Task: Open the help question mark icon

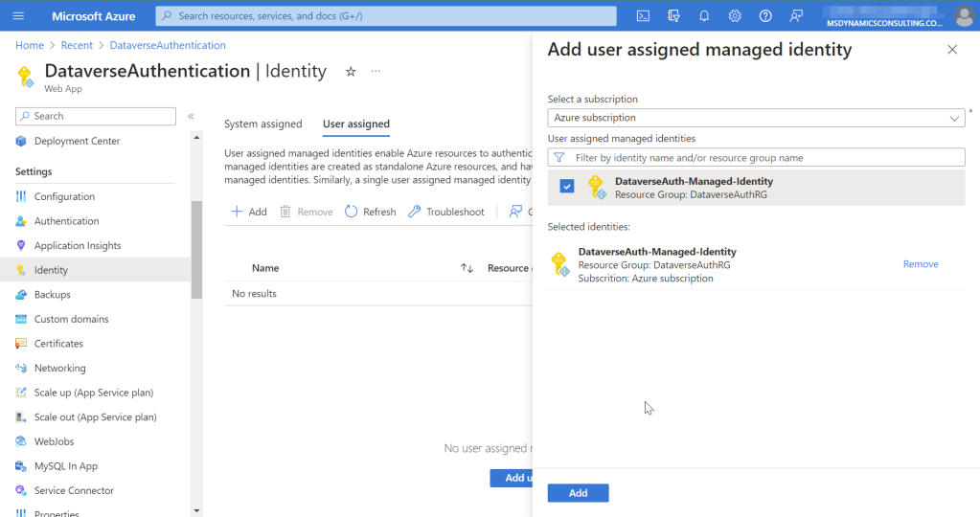Action: pos(765,16)
